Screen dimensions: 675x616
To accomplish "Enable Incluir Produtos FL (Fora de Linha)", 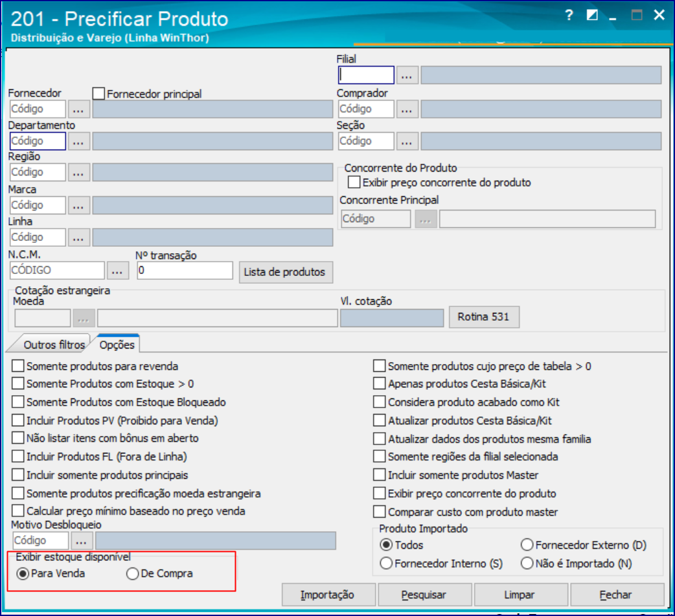I will [x=18, y=456].
